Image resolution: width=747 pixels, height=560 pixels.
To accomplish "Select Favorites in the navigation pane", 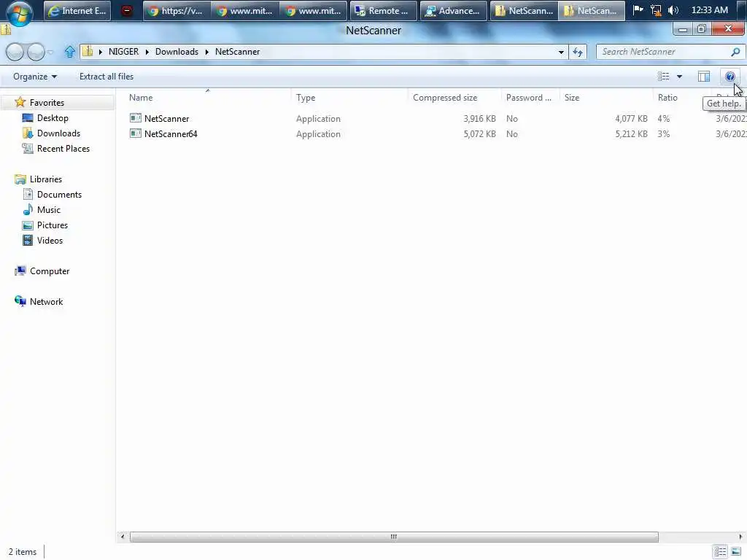I will tap(47, 102).
